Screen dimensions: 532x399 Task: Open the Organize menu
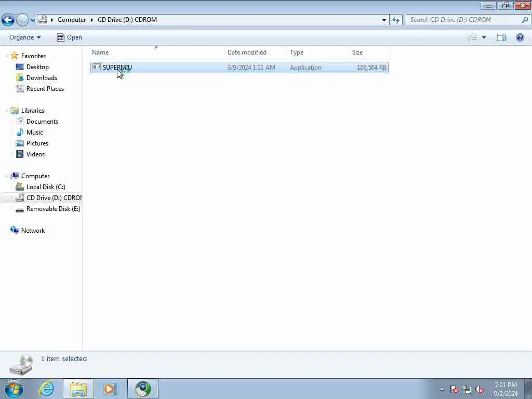pyautogui.click(x=25, y=37)
